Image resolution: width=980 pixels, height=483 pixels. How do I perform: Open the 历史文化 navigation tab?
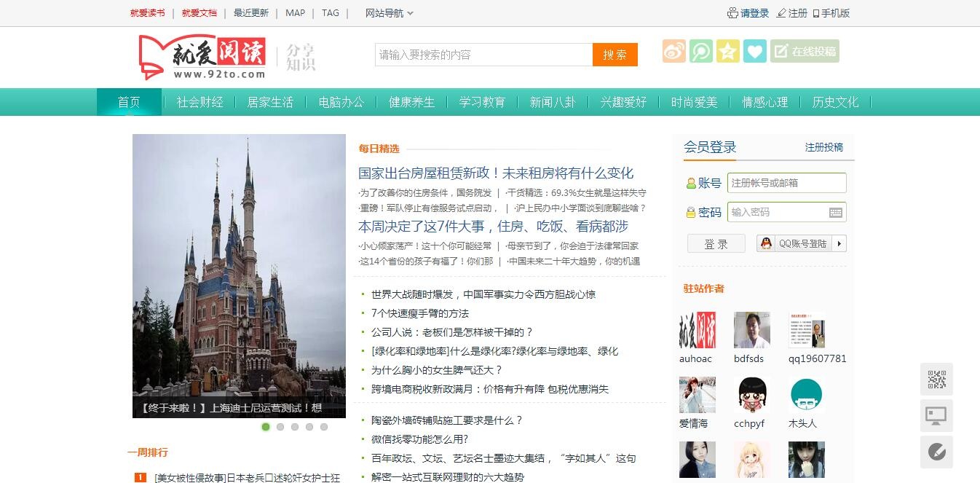pyautogui.click(x=835, y=102)
